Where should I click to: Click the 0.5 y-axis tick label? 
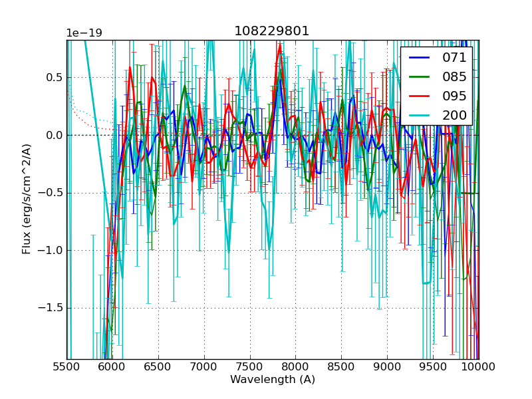tap(55, 77)
